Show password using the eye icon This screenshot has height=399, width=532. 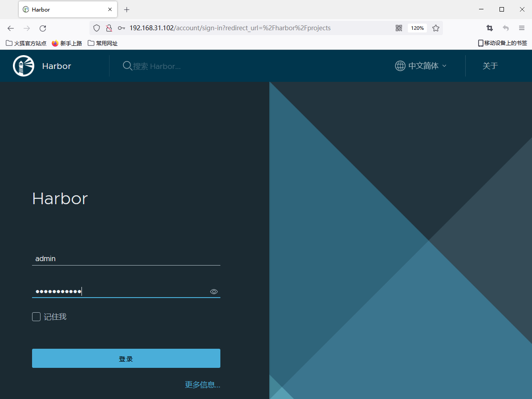214,292
